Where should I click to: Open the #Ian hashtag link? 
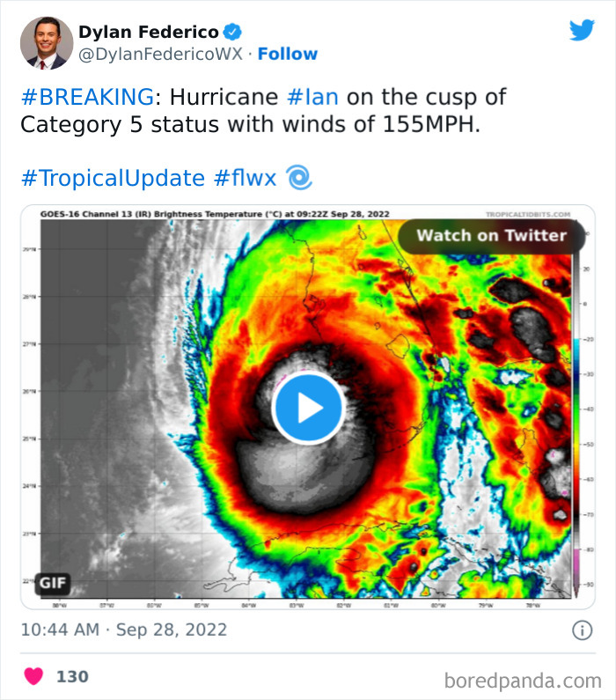click(312, 97)
